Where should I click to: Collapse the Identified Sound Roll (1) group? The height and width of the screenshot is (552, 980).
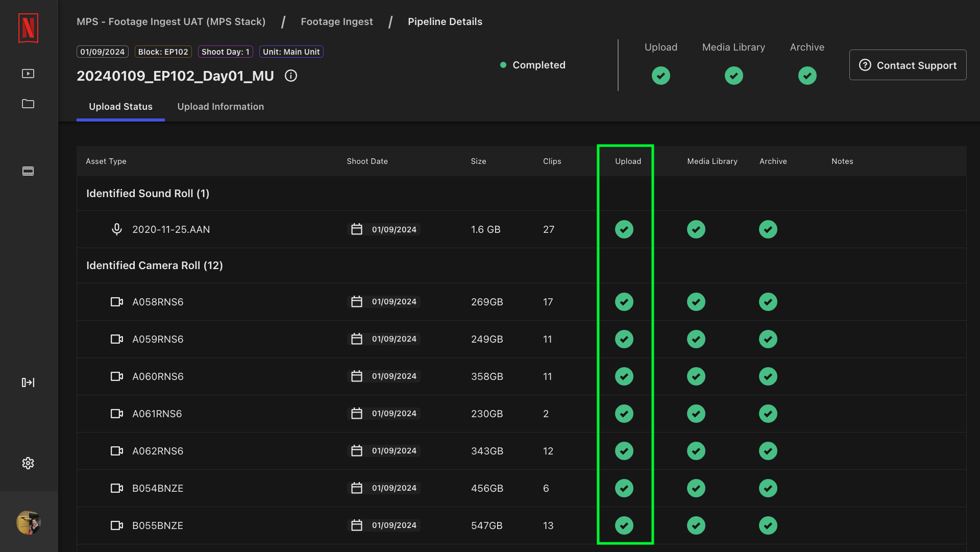148,194
